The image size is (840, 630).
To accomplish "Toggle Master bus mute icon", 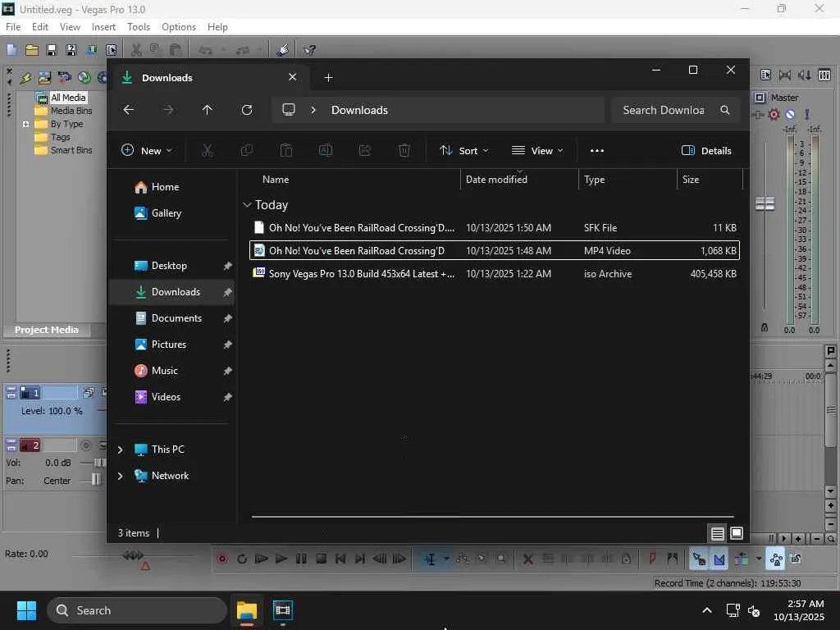I will click(790, 114).
